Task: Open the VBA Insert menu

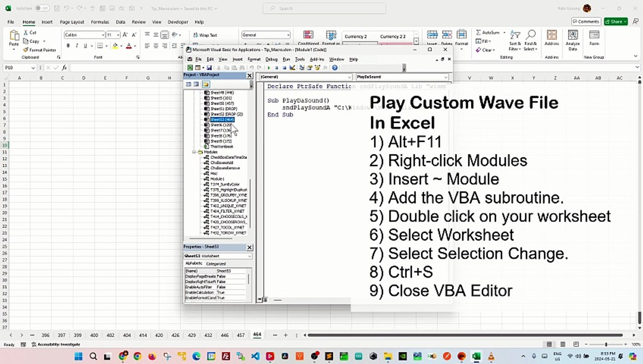Action: (x=237, y=59)
